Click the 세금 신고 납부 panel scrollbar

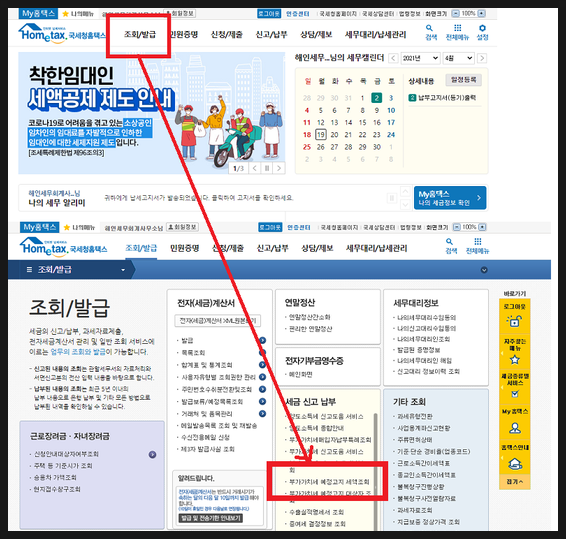375,469
